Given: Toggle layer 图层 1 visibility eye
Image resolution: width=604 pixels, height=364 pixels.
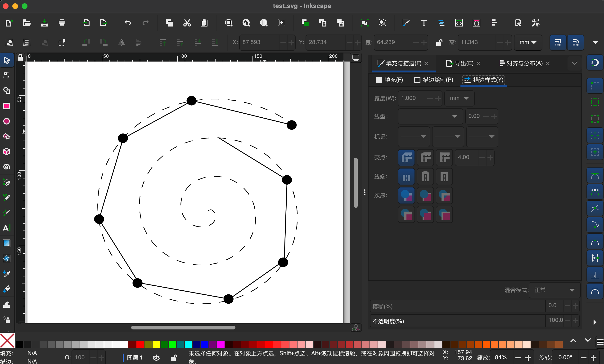Looking at the screenshot, I should (156, 358).
